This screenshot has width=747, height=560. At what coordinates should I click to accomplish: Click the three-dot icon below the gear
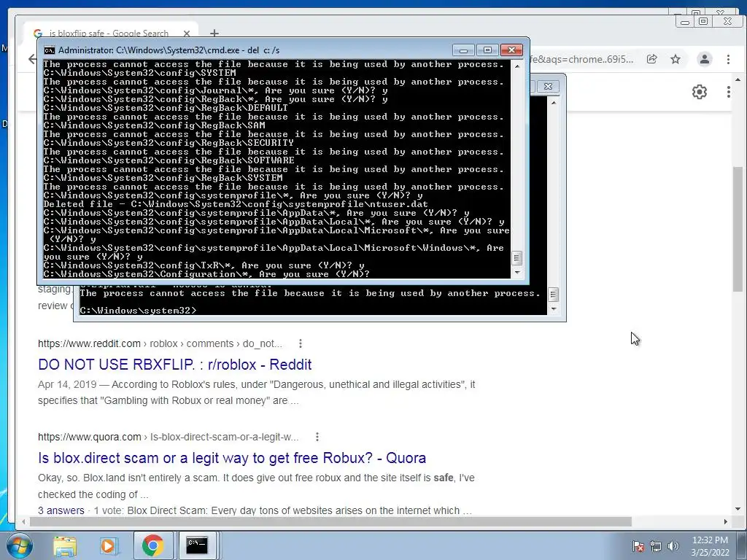(x=729, y=91)
